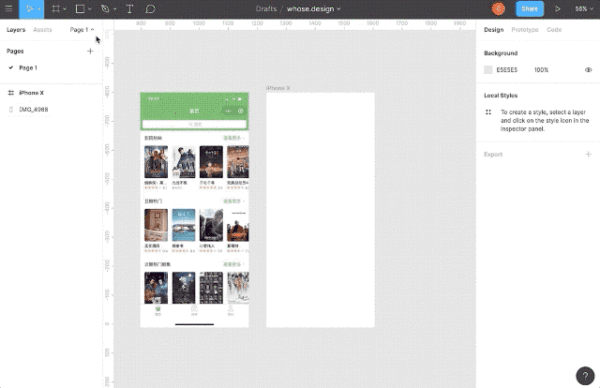Select the IMG_4988 image layer
The width and height of the screenshot is (600, 388).
(x=34, y=109)
